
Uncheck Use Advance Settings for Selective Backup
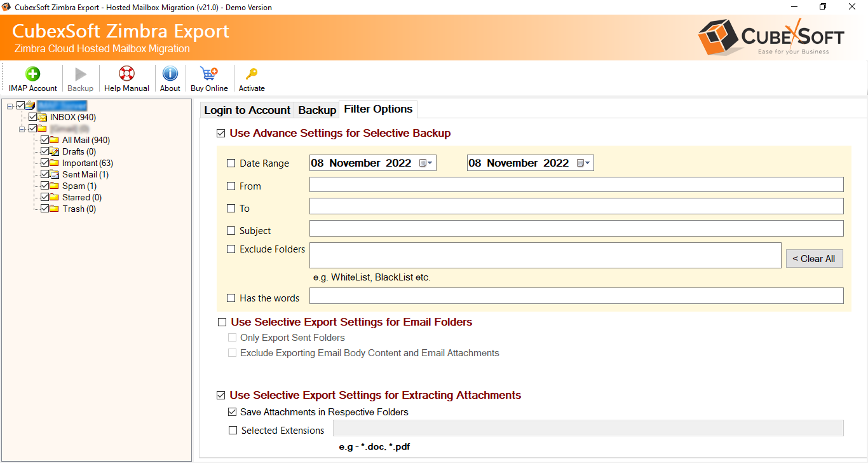221,134
